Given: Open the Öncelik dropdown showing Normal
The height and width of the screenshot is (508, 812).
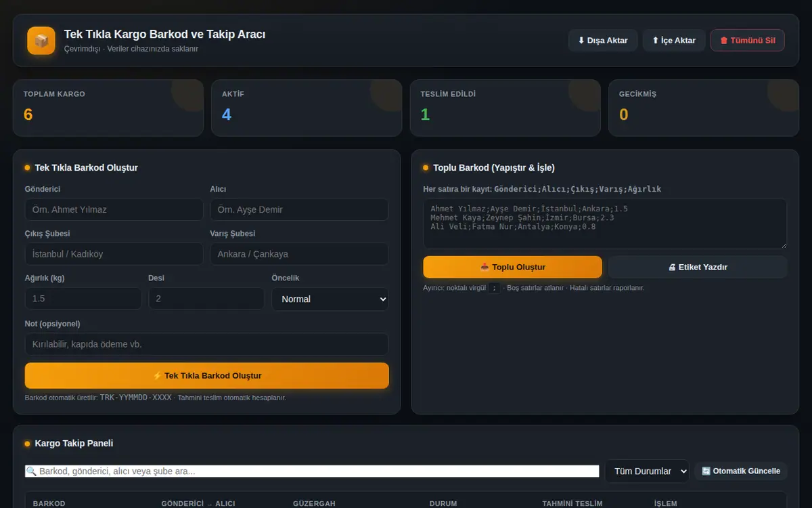Looking at the screenshot, I should click(x=330, y=299).
